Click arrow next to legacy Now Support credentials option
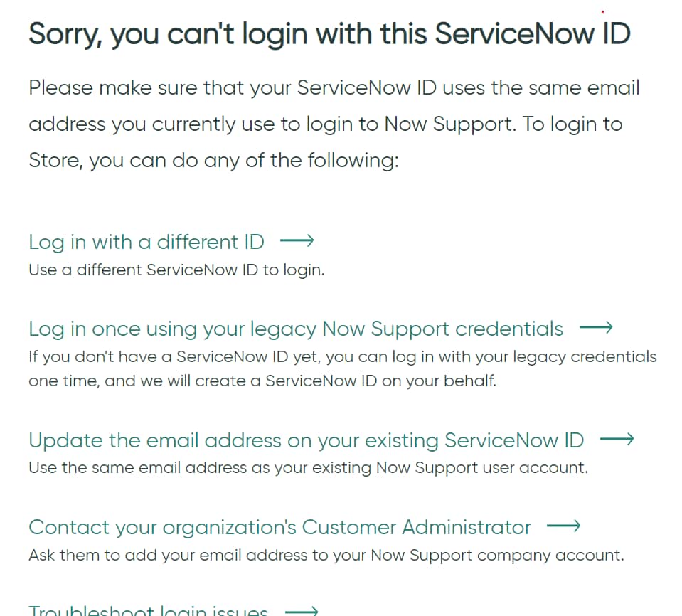682x616 pixels. point(597,328)
